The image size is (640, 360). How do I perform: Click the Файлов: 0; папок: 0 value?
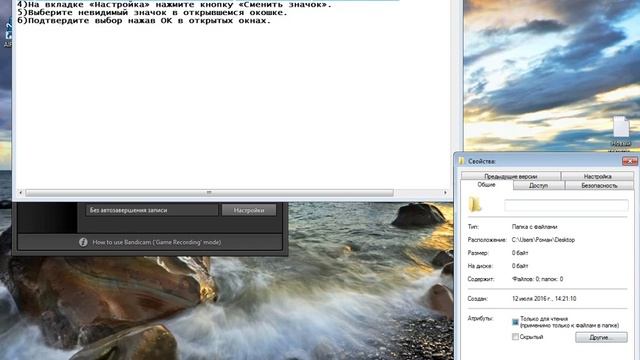[x=538, y=279]
